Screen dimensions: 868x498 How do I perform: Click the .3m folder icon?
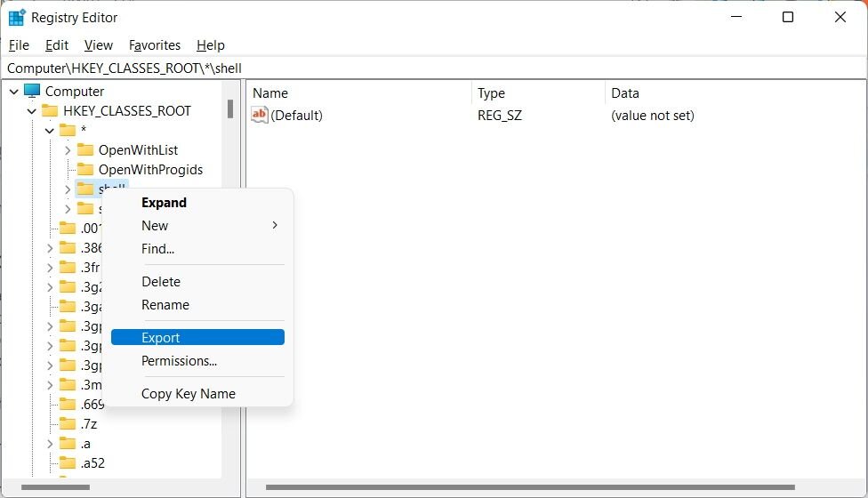(x=68, y=384)
